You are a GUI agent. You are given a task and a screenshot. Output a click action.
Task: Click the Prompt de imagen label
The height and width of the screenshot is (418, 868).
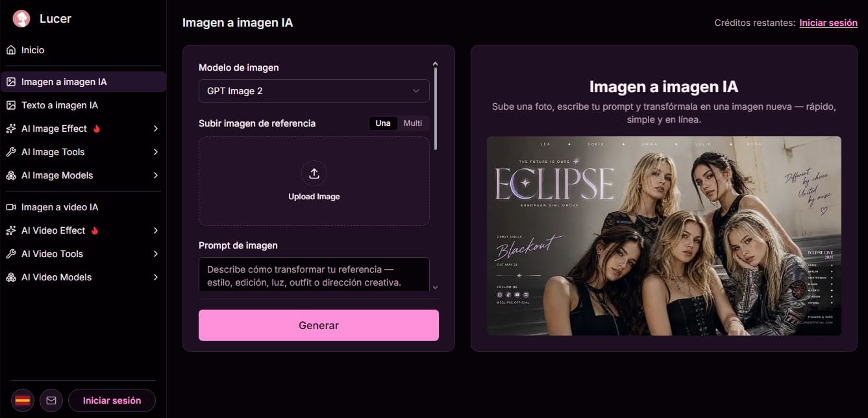tap(238, 245)
